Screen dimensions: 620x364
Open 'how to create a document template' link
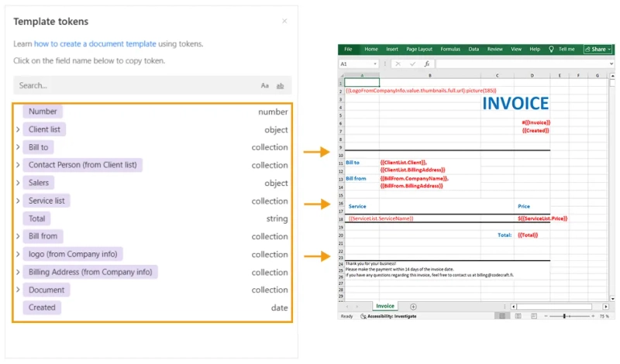click(x=95, y=44)
